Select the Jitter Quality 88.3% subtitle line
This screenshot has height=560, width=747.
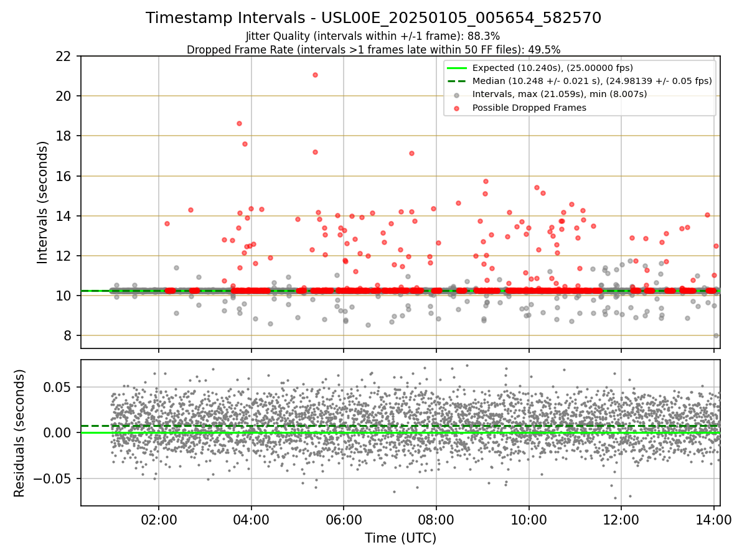(x=373, y=37)
